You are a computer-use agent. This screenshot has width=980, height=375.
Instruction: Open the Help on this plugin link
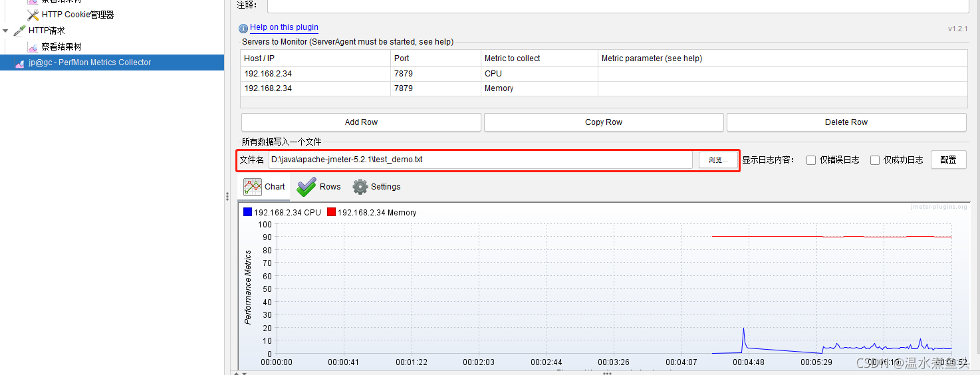point(284,28)
